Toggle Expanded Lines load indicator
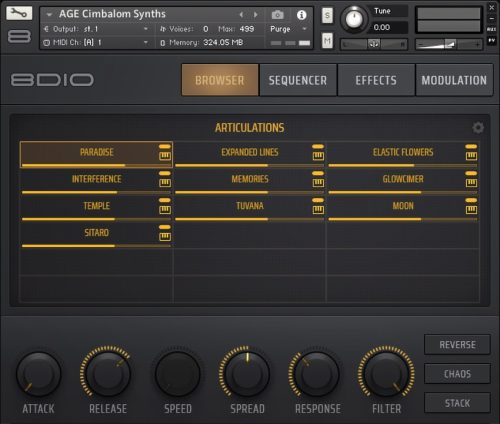The height and width of the screenshot is (424, 500). (x=318, y=146)
